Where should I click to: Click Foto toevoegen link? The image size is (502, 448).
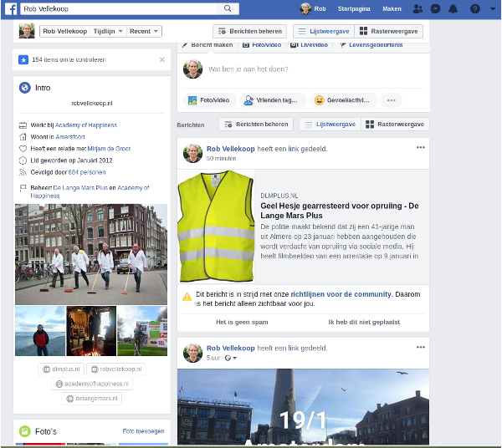point(143,431)
